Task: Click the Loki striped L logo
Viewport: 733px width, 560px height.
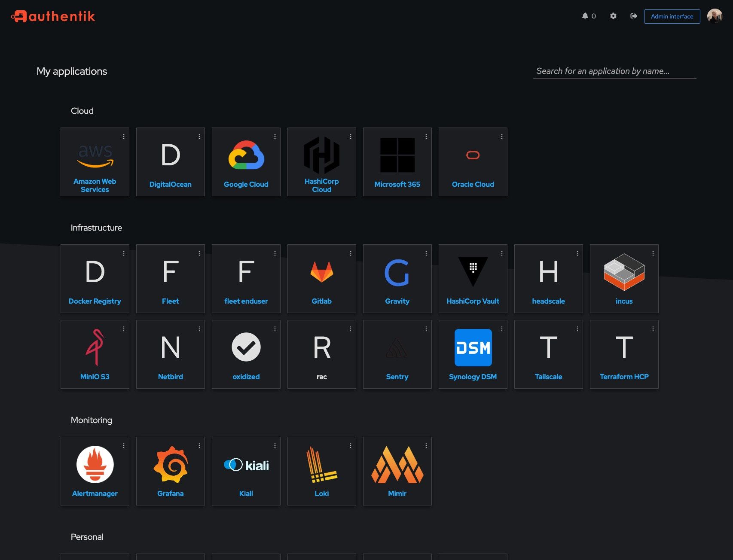Action: [x=322, y=464]
